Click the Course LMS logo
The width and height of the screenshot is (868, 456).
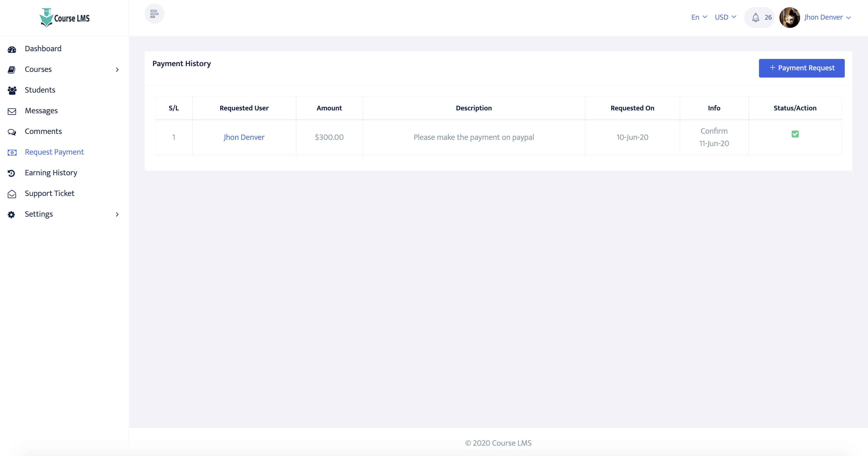click(64, 18)
